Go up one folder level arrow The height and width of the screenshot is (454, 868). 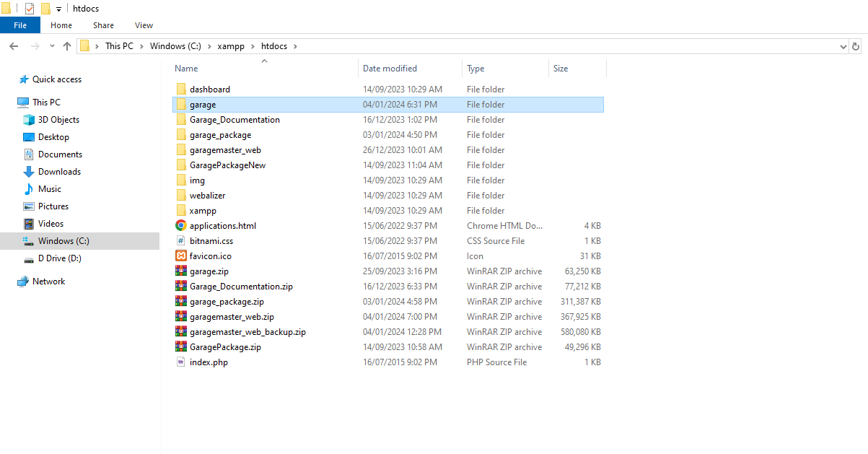tap(67, 46)
